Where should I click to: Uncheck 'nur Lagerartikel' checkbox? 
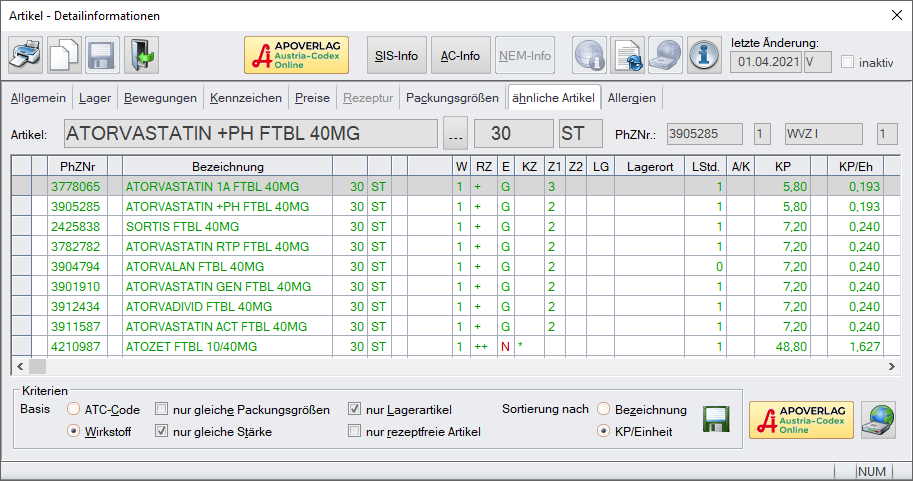(x=355, y=410)
